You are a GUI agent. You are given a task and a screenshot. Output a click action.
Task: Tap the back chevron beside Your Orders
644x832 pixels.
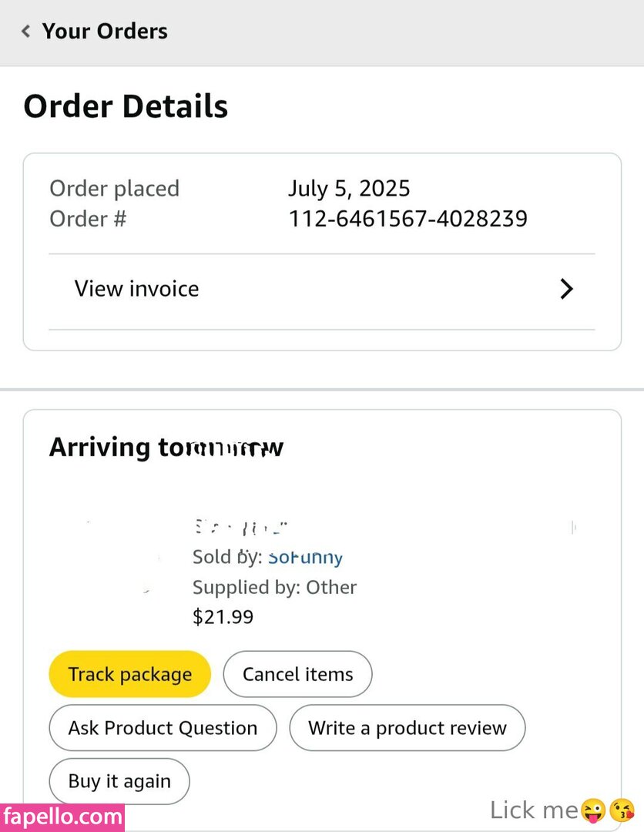[x=26, y=32]
